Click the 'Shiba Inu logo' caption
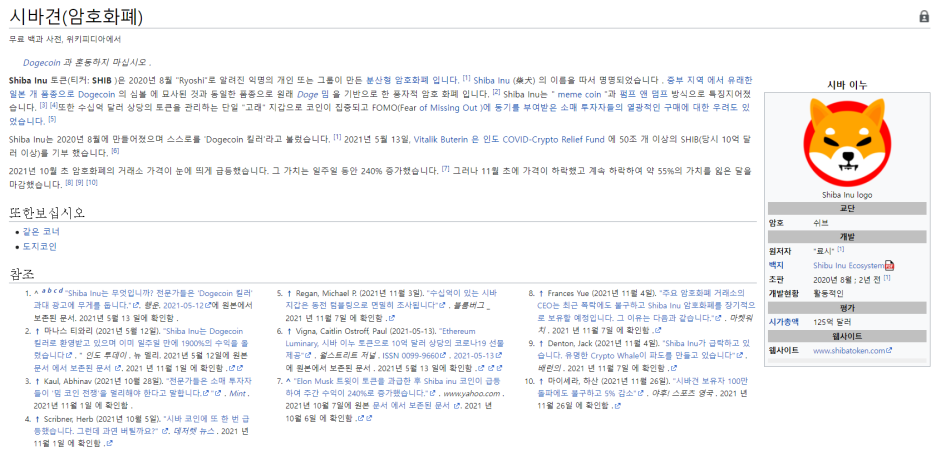This screenshot has width=936, height=458. (x=847, y=195)
